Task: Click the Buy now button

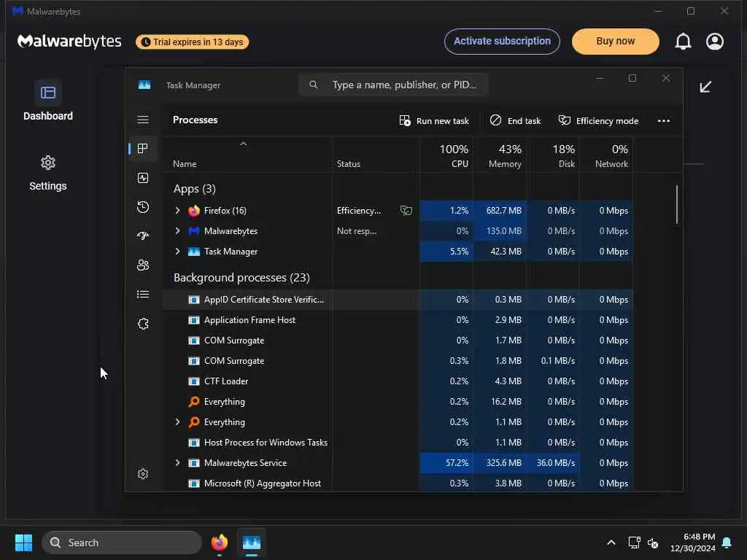Action: [616, 42]
